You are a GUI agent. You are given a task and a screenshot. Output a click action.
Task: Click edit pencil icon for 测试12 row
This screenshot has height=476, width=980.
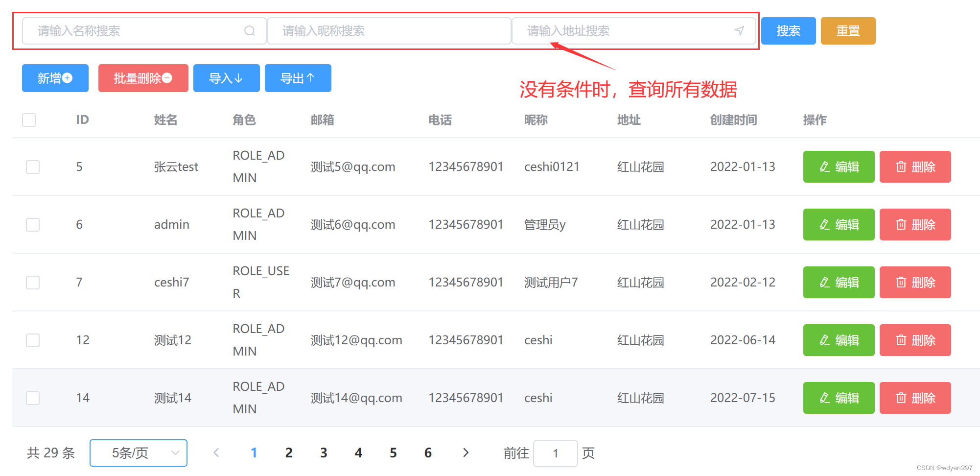(x=825, y=340)
